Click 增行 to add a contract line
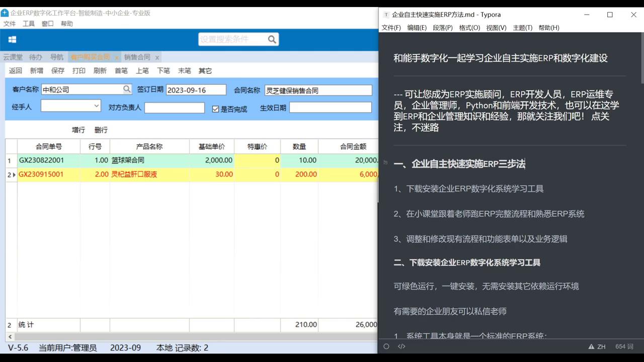Viewport: 644px width, 362px height. point(78,130)
